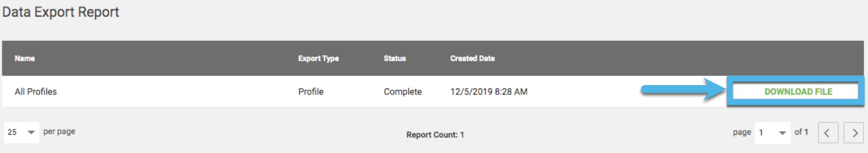868x153 pixels.
Task: Go to the previous page arrow
Action: pyautogui.click(x=828, y=133)
